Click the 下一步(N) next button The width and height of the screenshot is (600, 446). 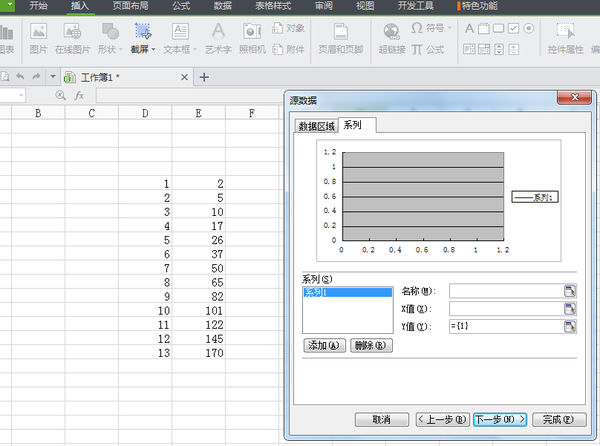(499, 419)
